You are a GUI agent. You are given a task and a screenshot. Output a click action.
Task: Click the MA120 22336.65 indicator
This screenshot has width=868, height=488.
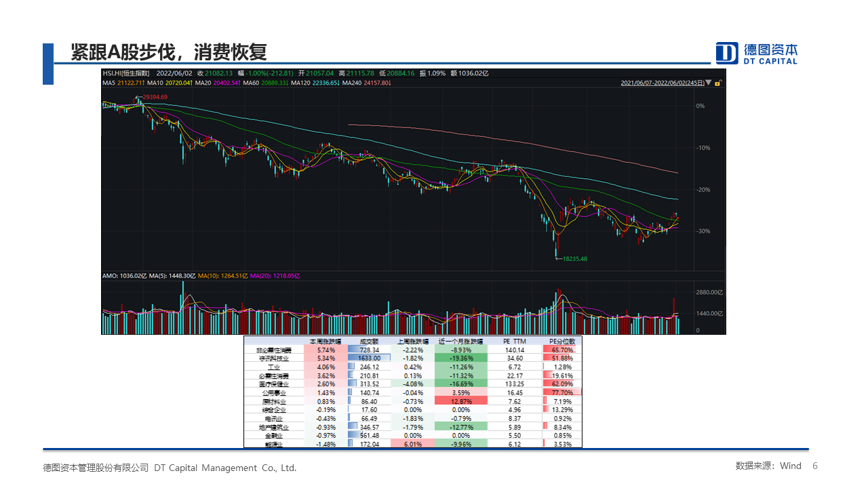317,83
